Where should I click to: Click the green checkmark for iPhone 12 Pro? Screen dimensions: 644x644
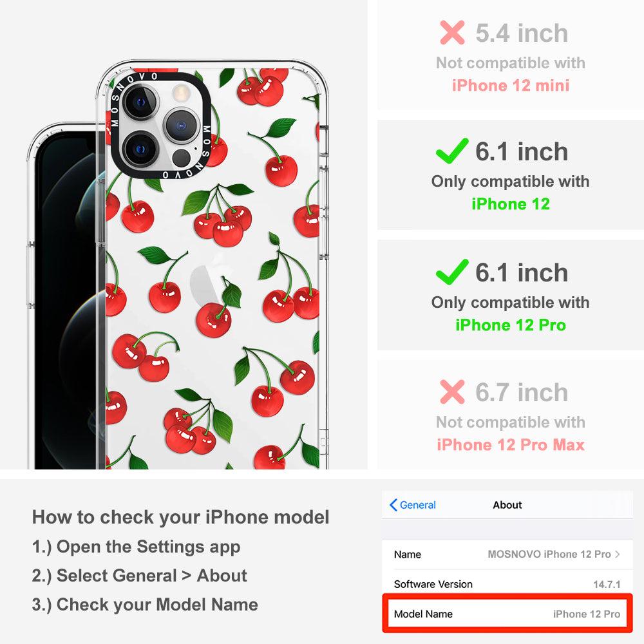pos(452,272)
